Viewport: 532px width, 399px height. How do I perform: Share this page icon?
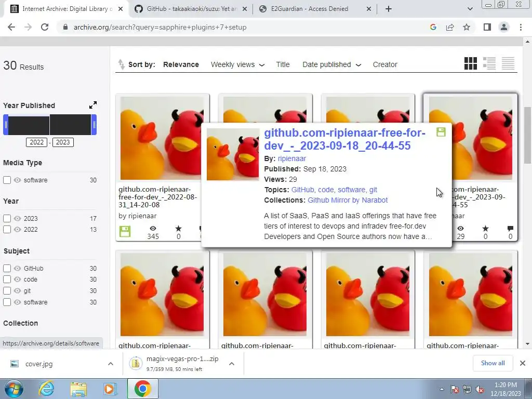(x=450, y=27)
